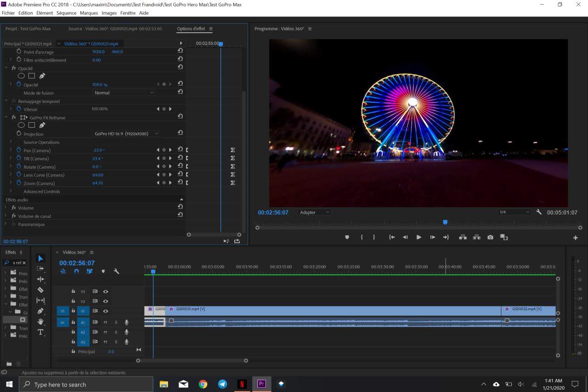Open the 1/4 playback resolution dropdown
Viewport: 588px width, 392px height.
(x=514, y=212)
